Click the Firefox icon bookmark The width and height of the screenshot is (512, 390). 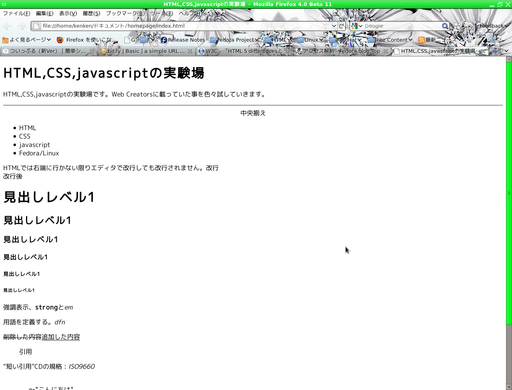click(x=60, y=40)
